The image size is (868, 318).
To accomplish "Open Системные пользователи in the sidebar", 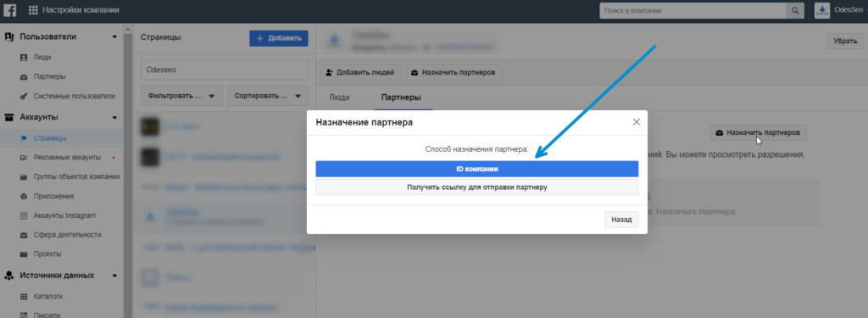I will click(x=75, y=96).
